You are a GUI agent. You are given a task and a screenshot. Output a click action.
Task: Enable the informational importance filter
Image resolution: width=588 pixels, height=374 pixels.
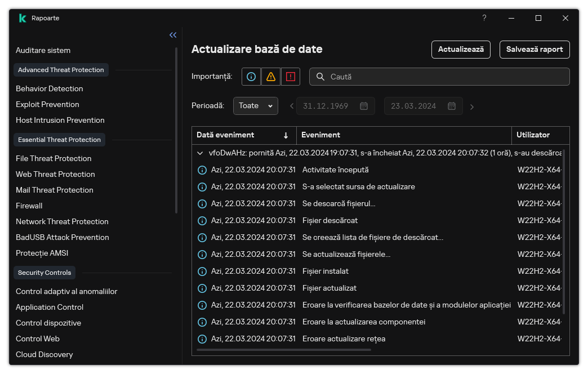(251, 77)
